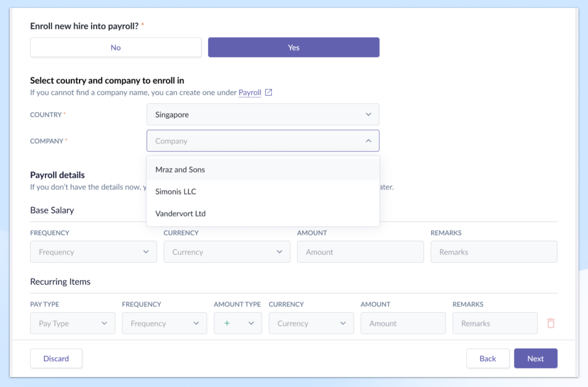
Task: Open the Base Salary Currency dropdown
Action: pyautogui.click(x=227, y=252)
